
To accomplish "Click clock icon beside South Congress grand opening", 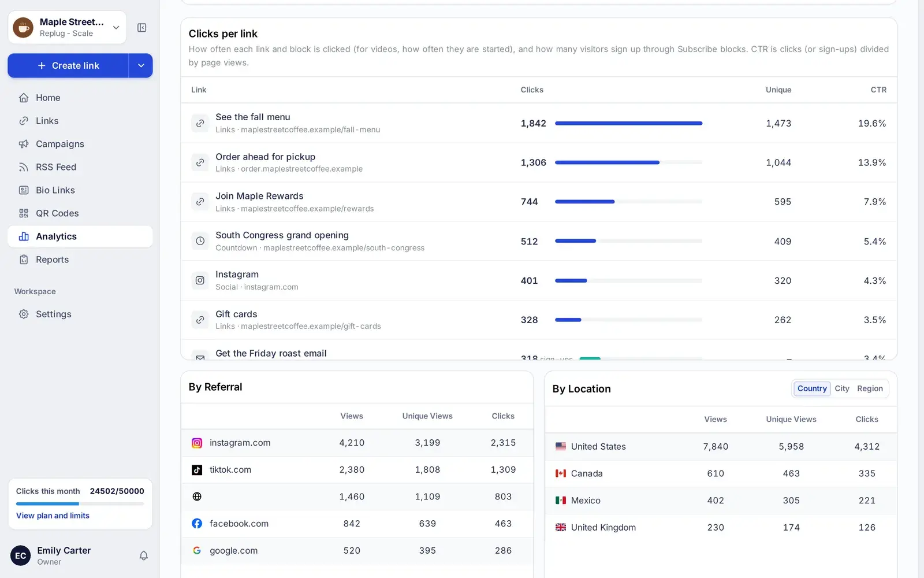I will point(200,241).
